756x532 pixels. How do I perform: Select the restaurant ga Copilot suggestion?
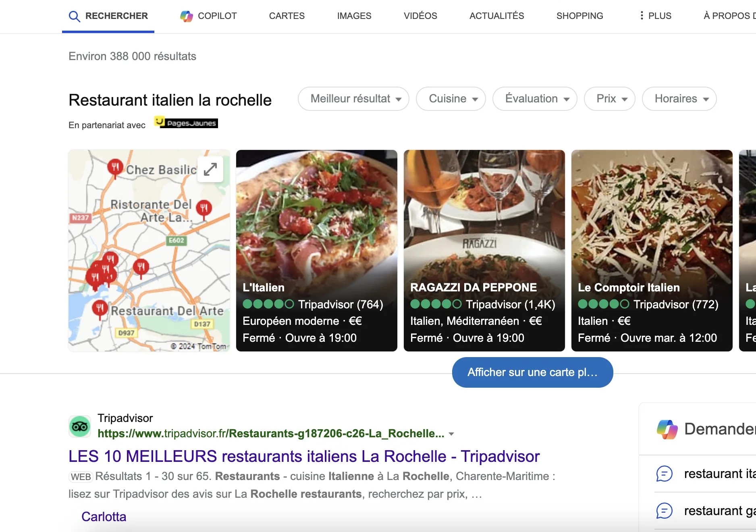coord(706,511)
